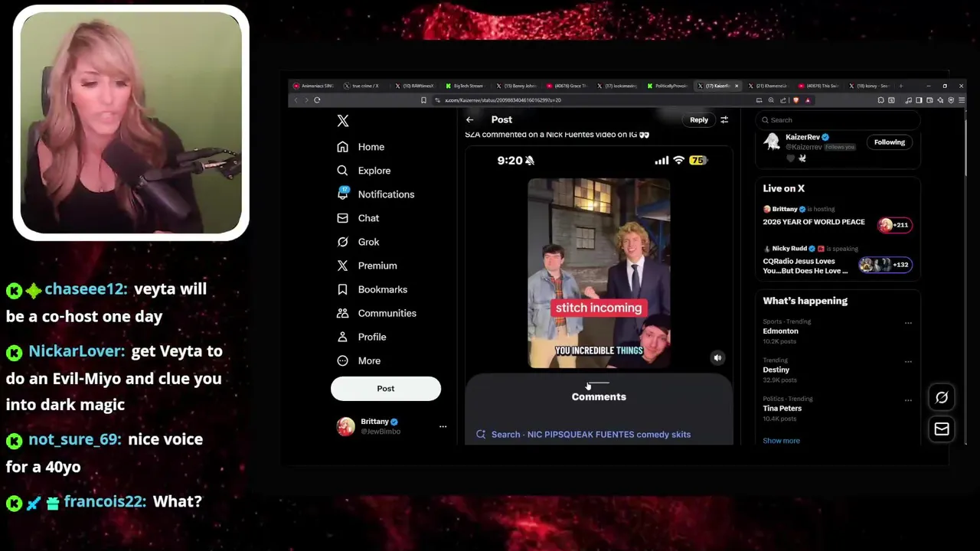Click the comments sheet drag handle

pyautogui.click(x=599, y=383)
